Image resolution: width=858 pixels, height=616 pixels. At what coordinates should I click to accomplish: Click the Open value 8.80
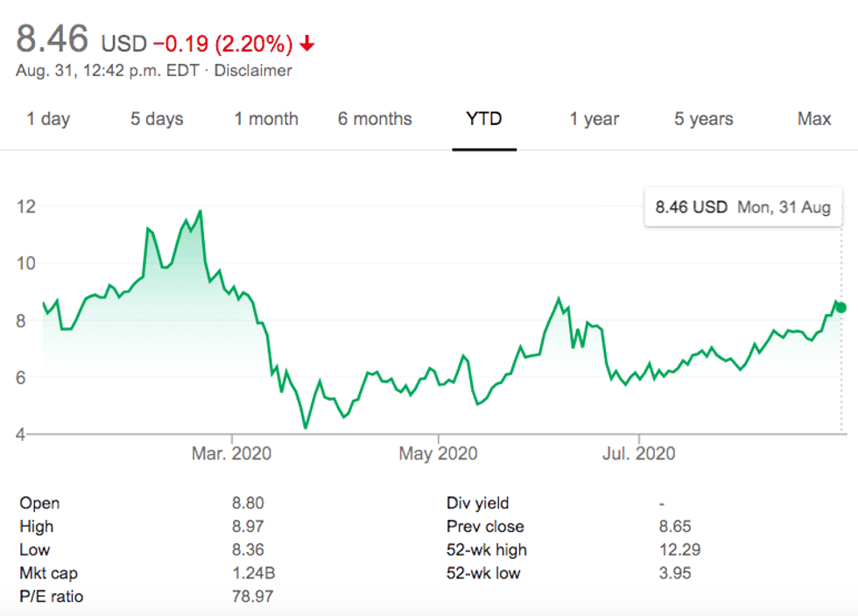pos(249,503)
